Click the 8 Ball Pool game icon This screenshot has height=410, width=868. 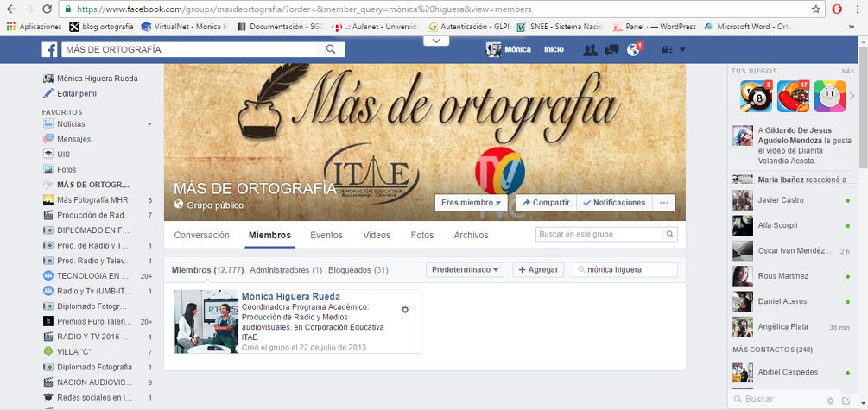(757, 97)
